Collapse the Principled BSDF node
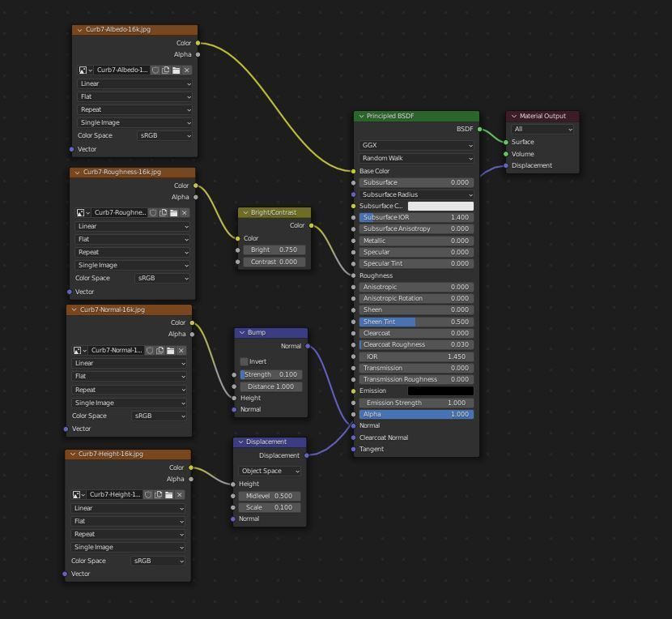Viewport: 672px width, 619px height. click(361, 116)
